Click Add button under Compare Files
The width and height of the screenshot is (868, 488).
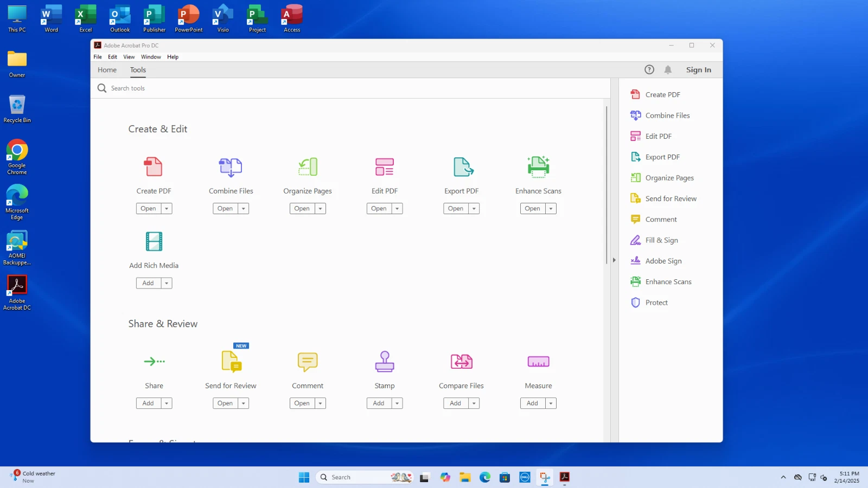(x=456, y=403)
